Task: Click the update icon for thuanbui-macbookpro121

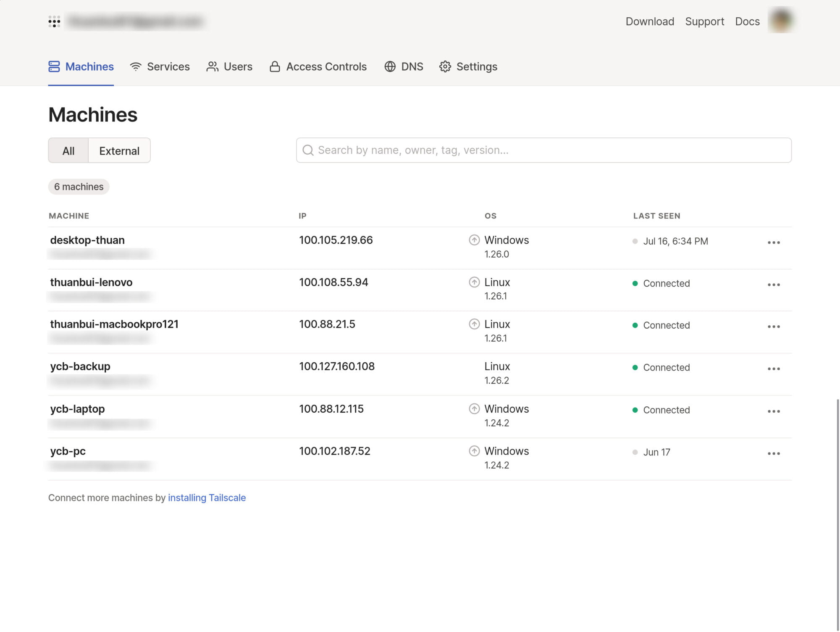Action: (x=474, y=324)
